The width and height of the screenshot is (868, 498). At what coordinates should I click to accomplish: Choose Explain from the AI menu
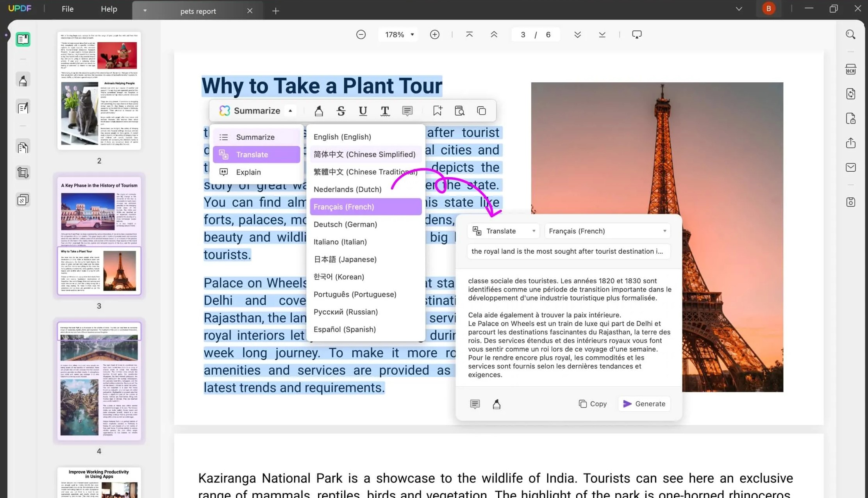click(x=257, y=172)
